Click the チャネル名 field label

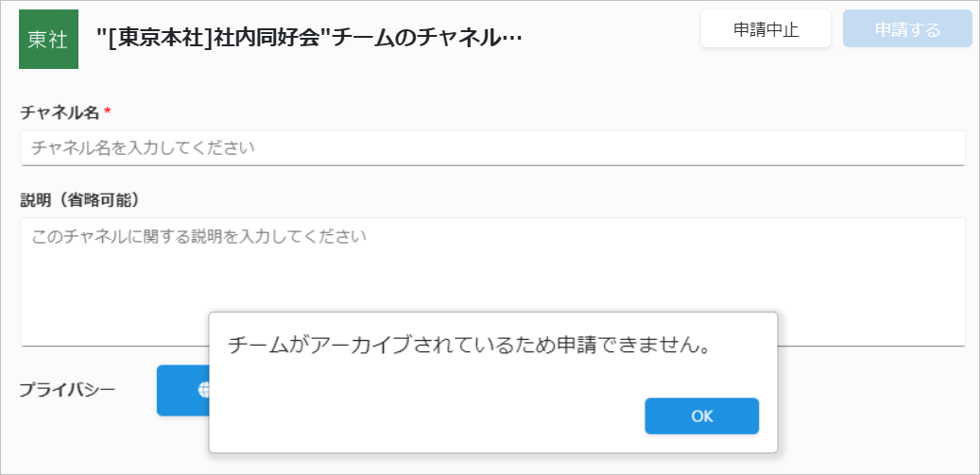pyautogui.click(x=60, y=112)
